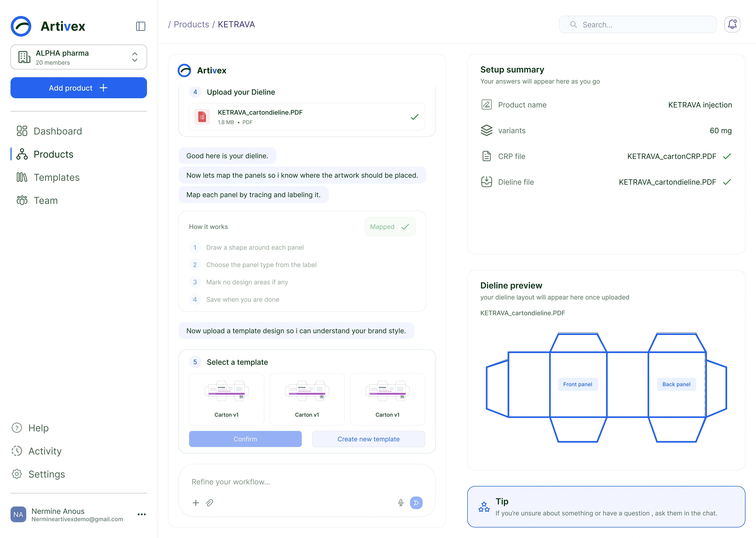Image resolution: width=756 pixels, height=538 pixels.
Task: Click the NA user avatar
Action: tap(18, 514)
